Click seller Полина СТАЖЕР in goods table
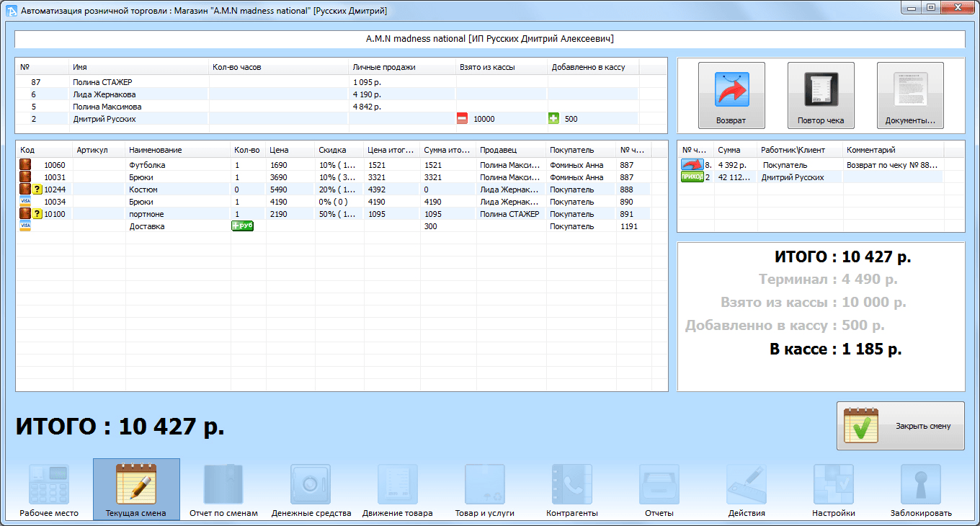The height and width of the screenshot is (526, 980). [x=509, y=214]
